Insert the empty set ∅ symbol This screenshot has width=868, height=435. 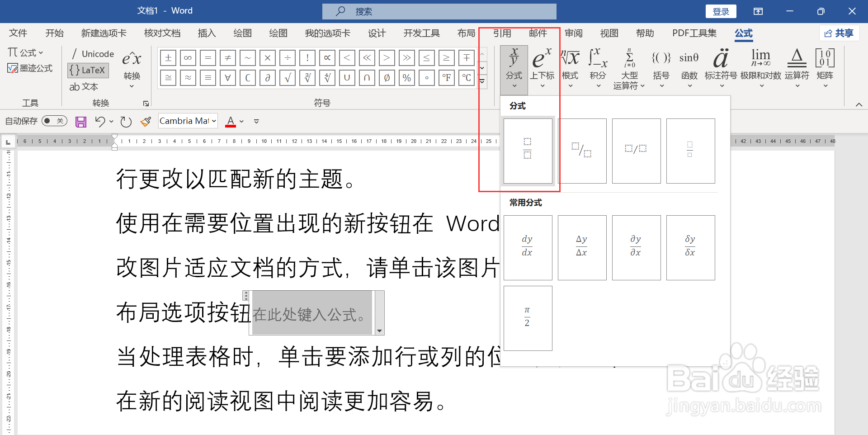coord(387,78)
